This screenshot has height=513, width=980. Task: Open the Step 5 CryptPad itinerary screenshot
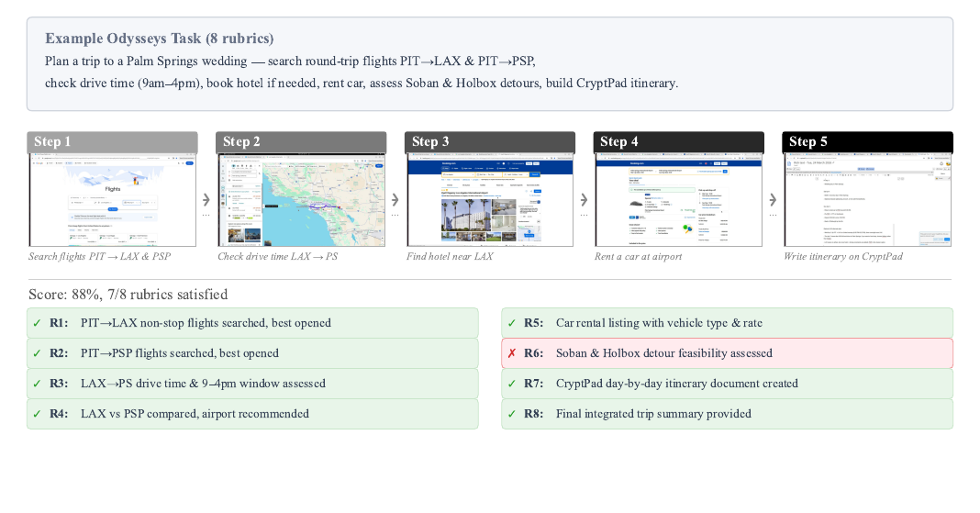click(867, 199)
